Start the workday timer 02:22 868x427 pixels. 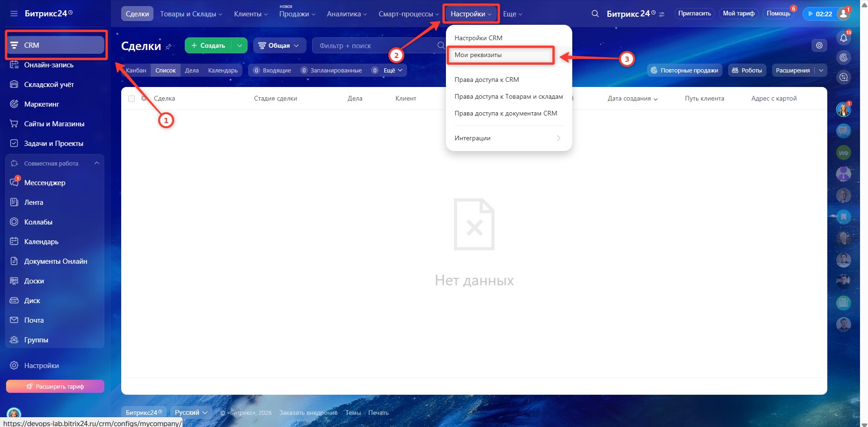(818, 14)
